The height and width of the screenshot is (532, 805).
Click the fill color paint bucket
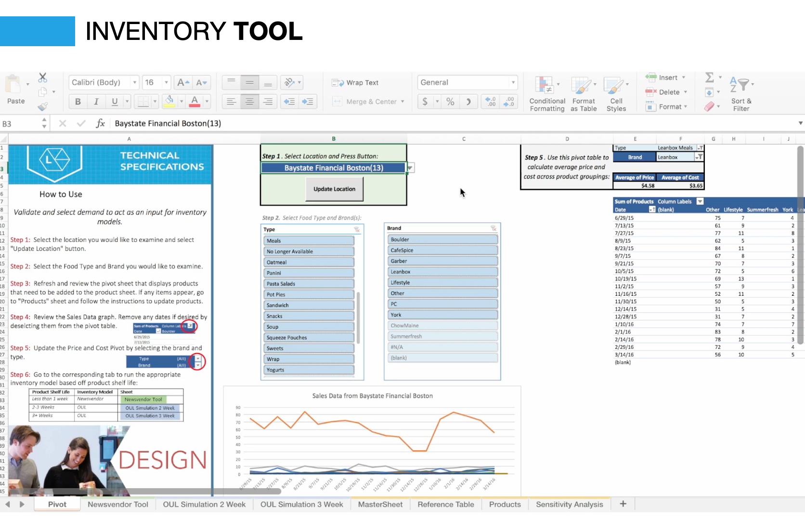pos(169,101)
